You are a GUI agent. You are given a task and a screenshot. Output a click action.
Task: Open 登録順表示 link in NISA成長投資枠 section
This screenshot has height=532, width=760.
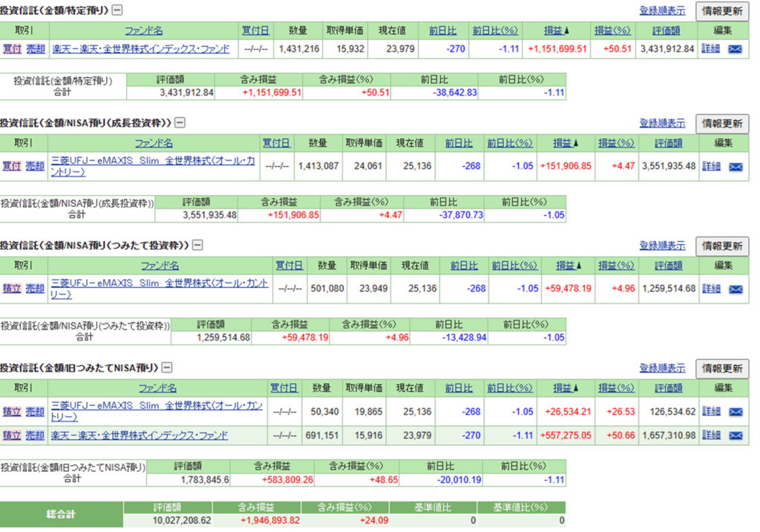[662, 123]
